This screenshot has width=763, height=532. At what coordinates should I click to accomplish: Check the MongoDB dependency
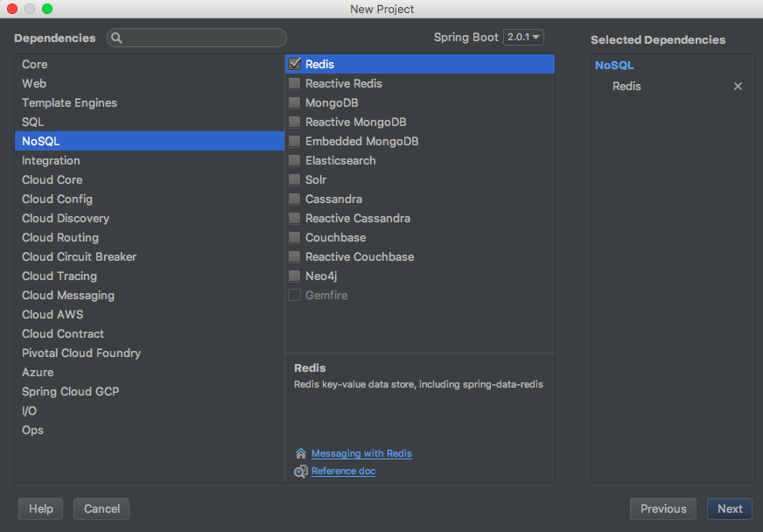294,102
